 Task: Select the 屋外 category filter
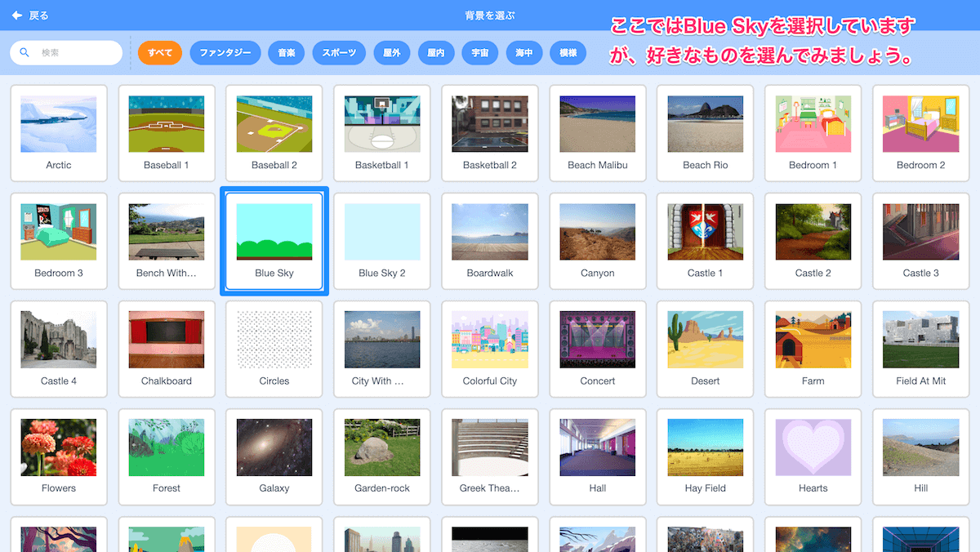392,53
